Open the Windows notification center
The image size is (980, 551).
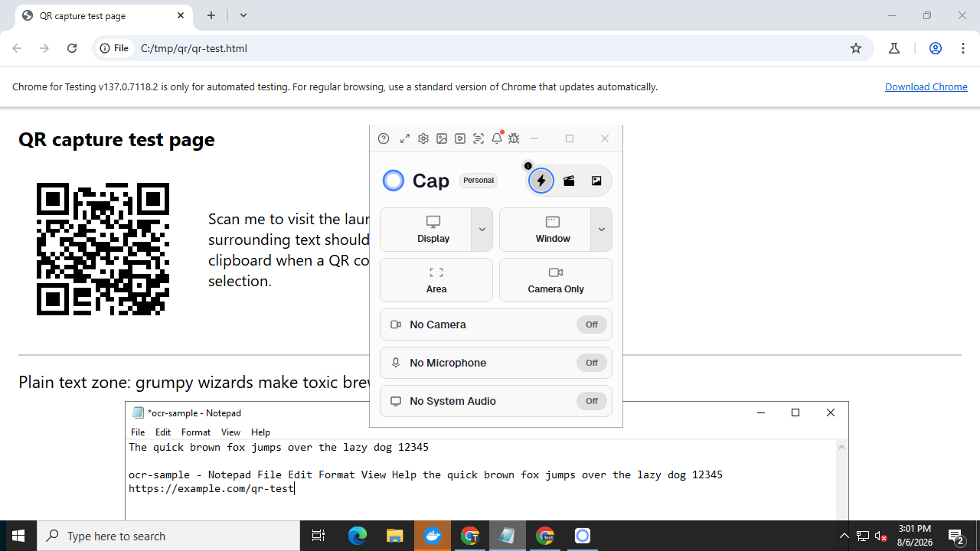point(956,536)
